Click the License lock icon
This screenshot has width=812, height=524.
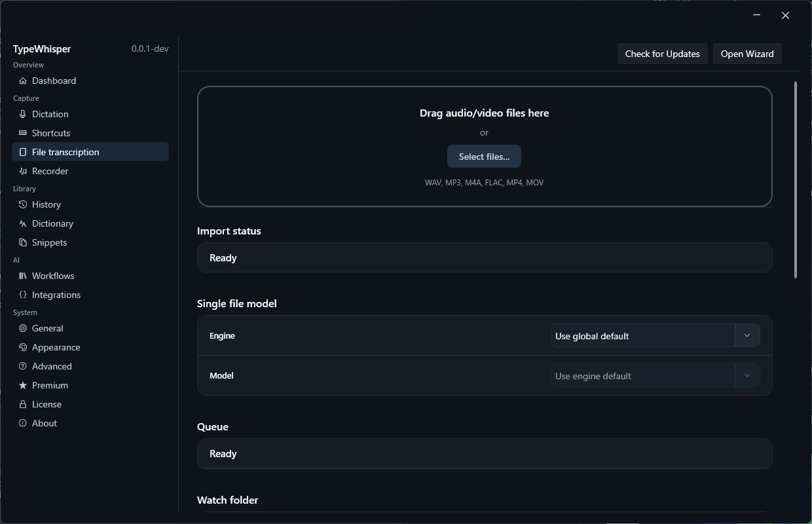(x=23, y=404)
